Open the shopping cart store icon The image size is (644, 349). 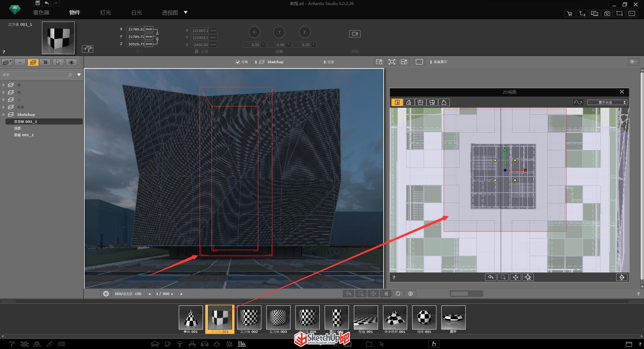570,13
